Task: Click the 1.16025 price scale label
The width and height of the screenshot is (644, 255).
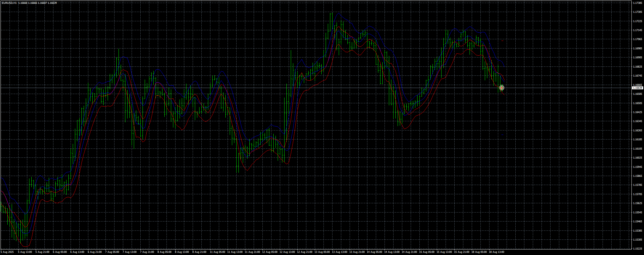Action: coord(638,158)
